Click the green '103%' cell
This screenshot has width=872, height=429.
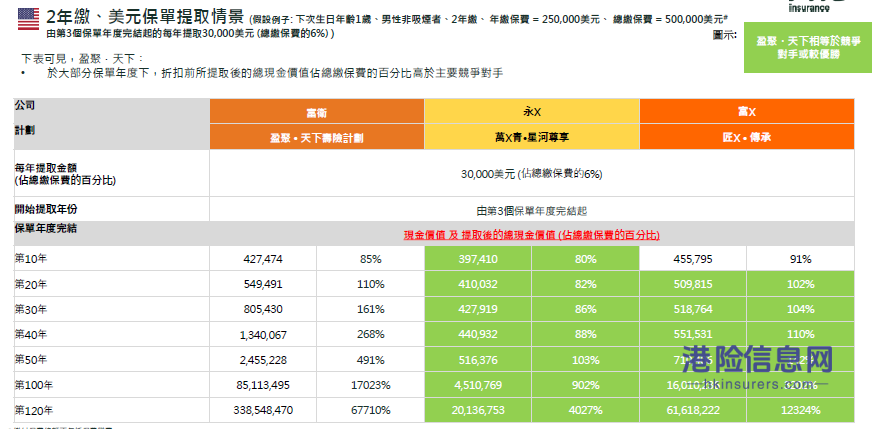(x=586, y=359)
